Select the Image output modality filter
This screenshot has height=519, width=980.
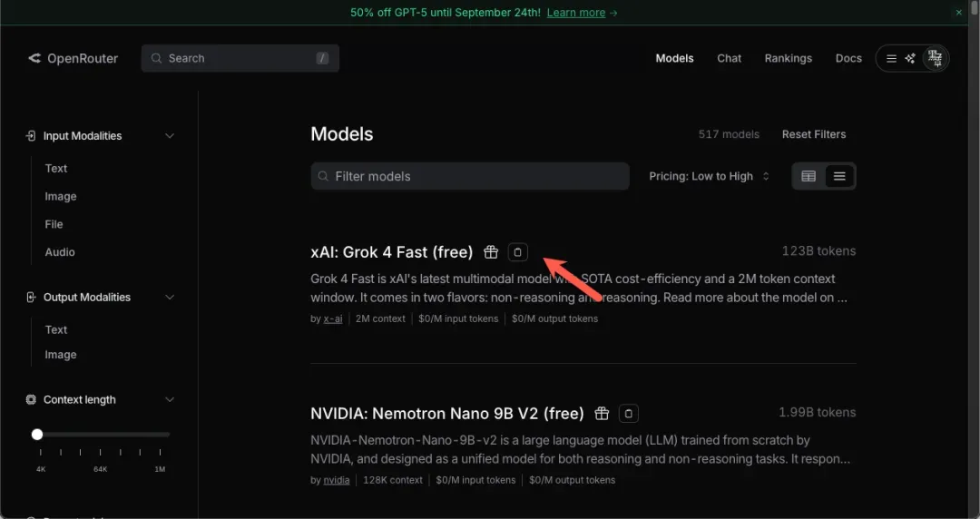61,355
